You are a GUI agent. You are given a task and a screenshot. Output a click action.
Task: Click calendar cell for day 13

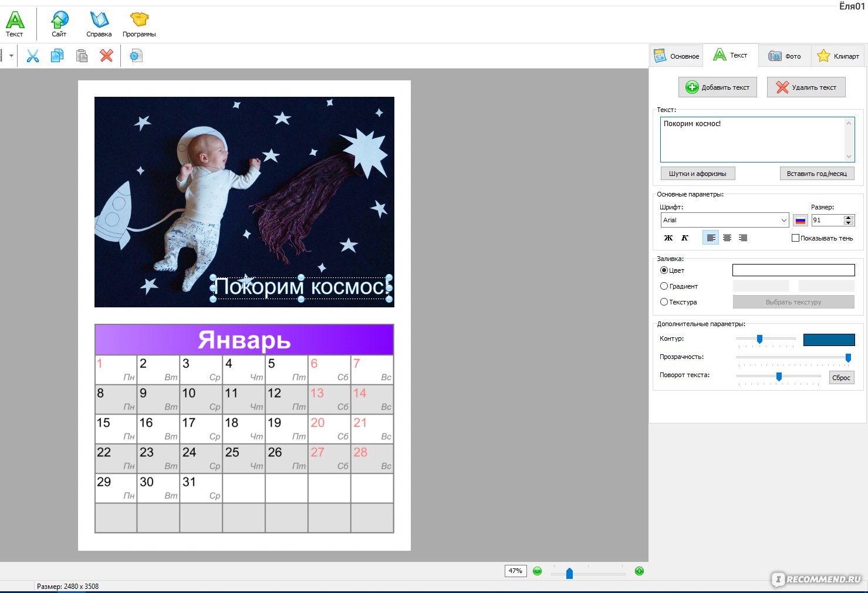click(329, 399)
